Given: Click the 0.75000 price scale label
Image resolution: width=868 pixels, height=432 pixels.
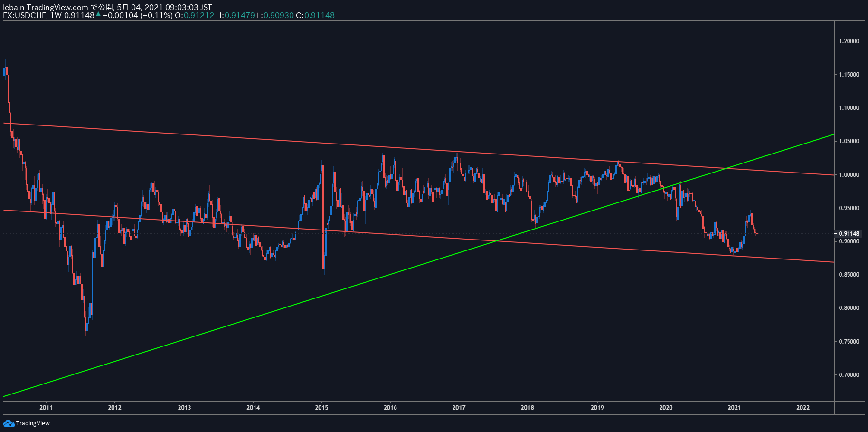Looking at the screenshot, I should tap(849, 342).
